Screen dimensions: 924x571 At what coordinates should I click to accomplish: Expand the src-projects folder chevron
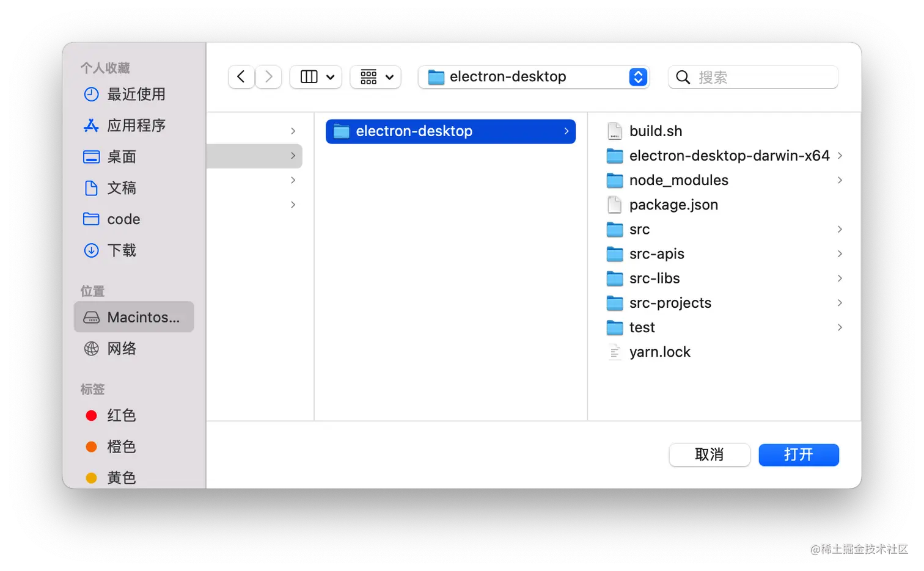(x=839, y=303)
